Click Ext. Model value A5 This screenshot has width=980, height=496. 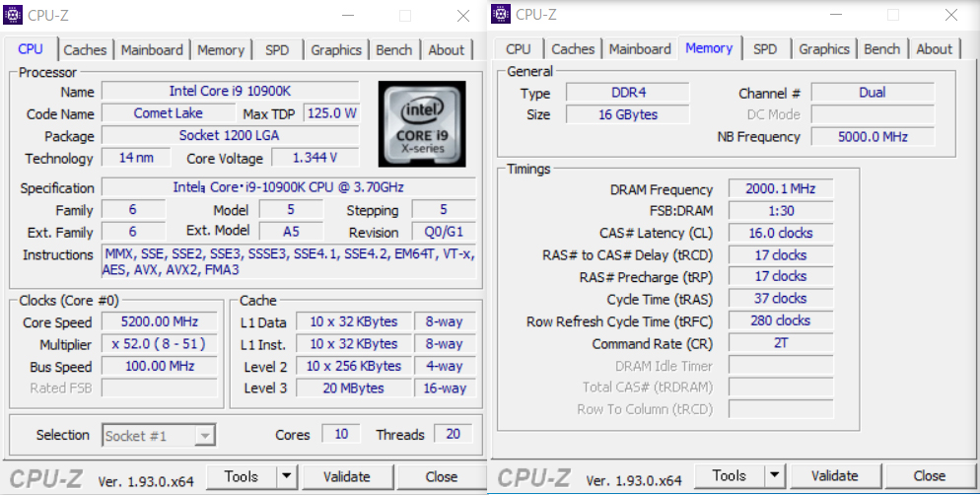[x=291, y=232]
